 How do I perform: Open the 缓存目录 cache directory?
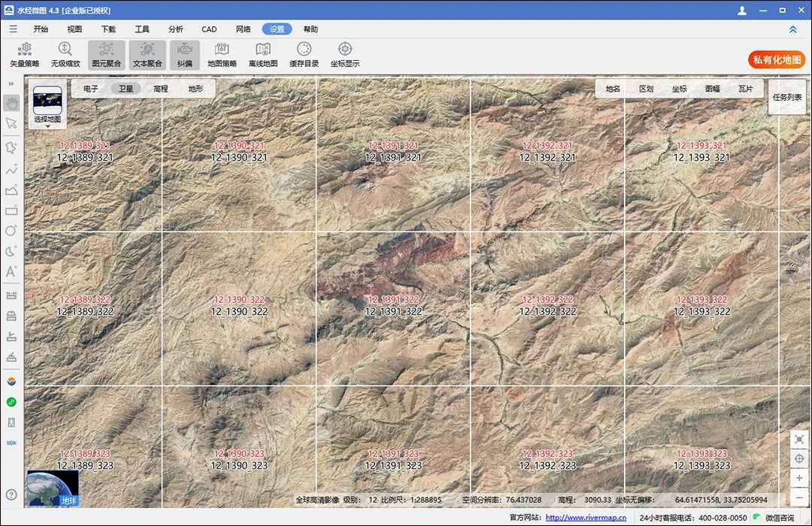click(304, 55)
